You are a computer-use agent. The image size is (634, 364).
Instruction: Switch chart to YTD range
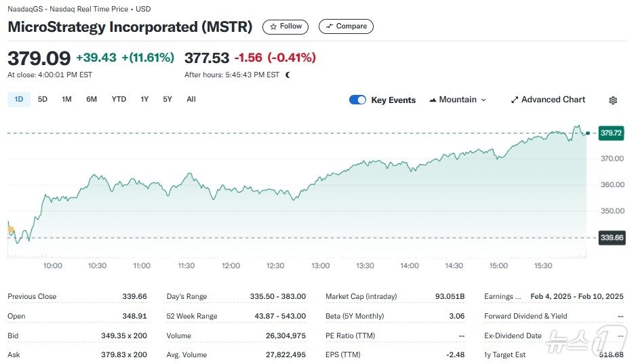point(119,99)
